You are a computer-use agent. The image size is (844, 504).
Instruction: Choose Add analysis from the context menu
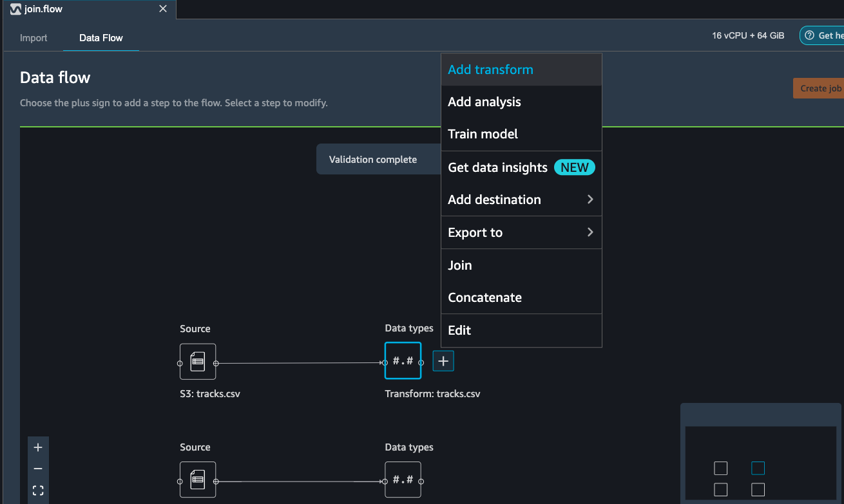coord(521,102)
